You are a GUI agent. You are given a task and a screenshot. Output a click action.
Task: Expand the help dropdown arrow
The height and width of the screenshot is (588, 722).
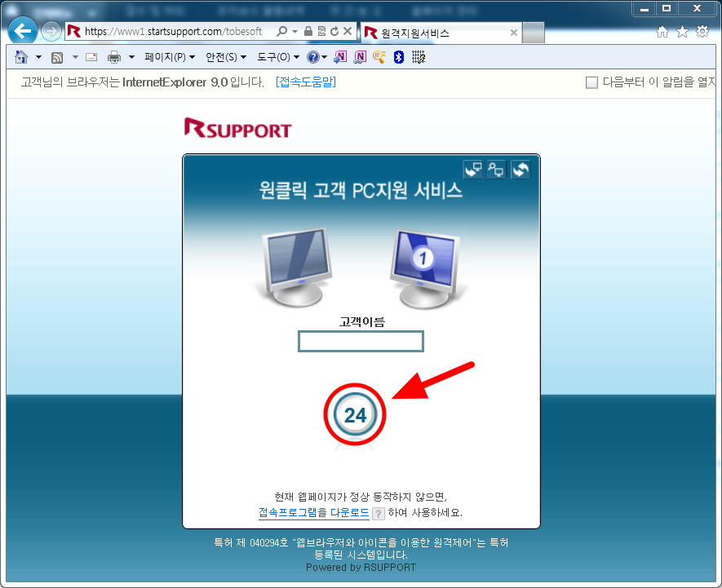[x=324, y=57]
